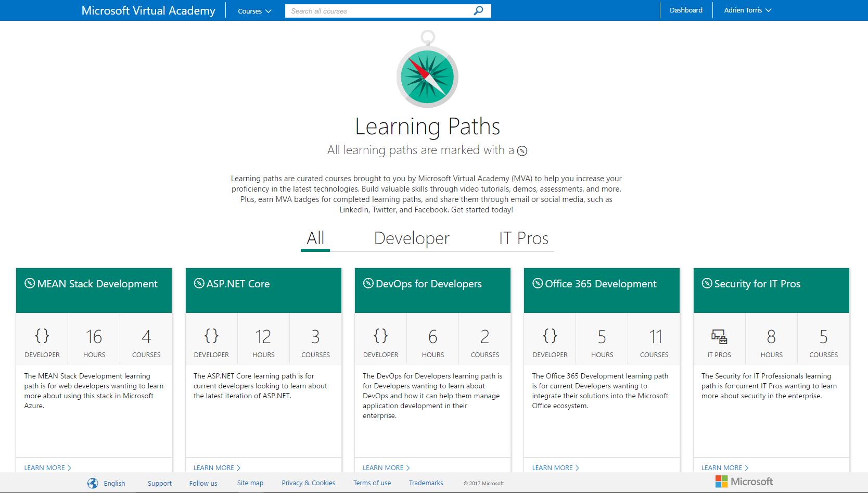
Task: Open Privacy & Cookies link
Action: coord(308,483)
